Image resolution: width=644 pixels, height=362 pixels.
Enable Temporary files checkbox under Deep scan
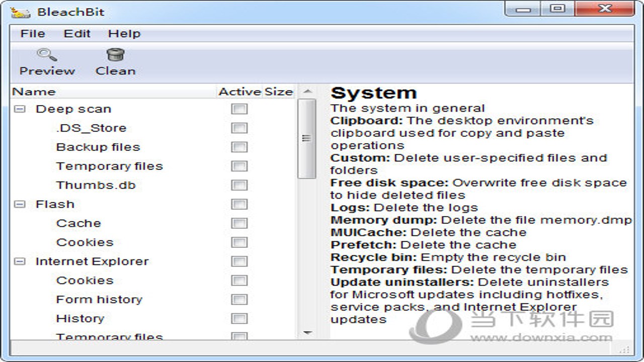coord(239,166)
